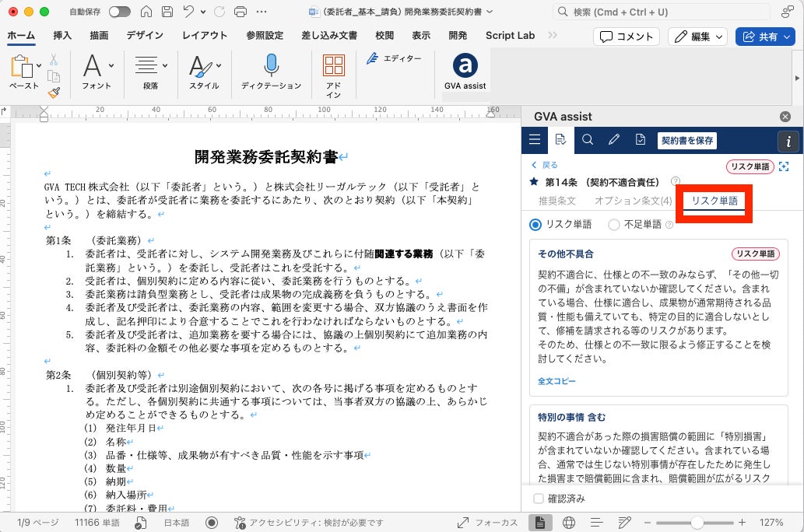Click the Draft view icon in status bar
Viewport: 804px width, 532px height.
pyautogui.click(x=624, y=523)
